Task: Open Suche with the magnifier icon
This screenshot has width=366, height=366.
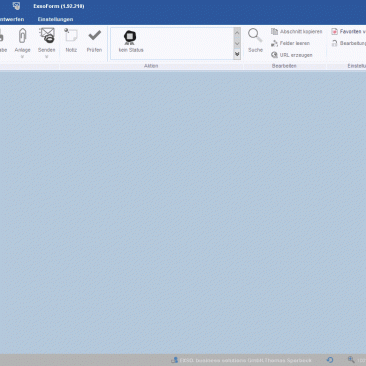Action: coord(255,36)
